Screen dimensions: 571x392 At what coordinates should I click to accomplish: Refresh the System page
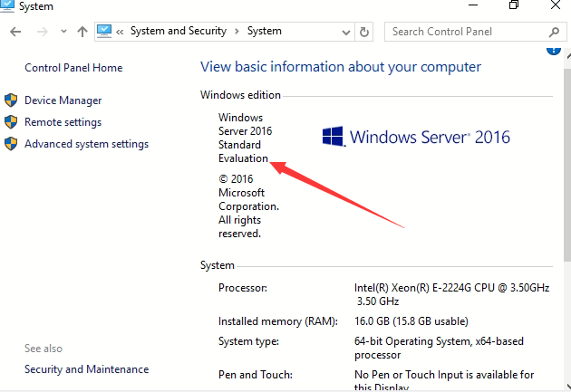(363, 32)
